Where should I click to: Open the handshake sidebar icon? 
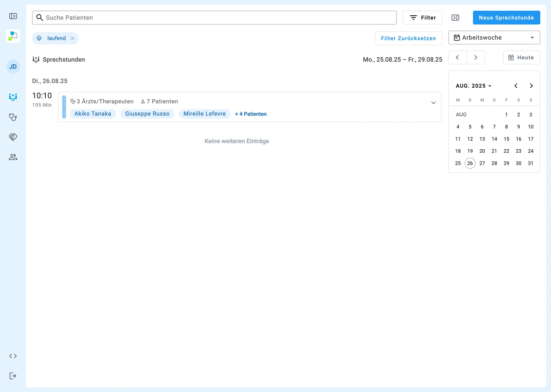click(13, 137)
